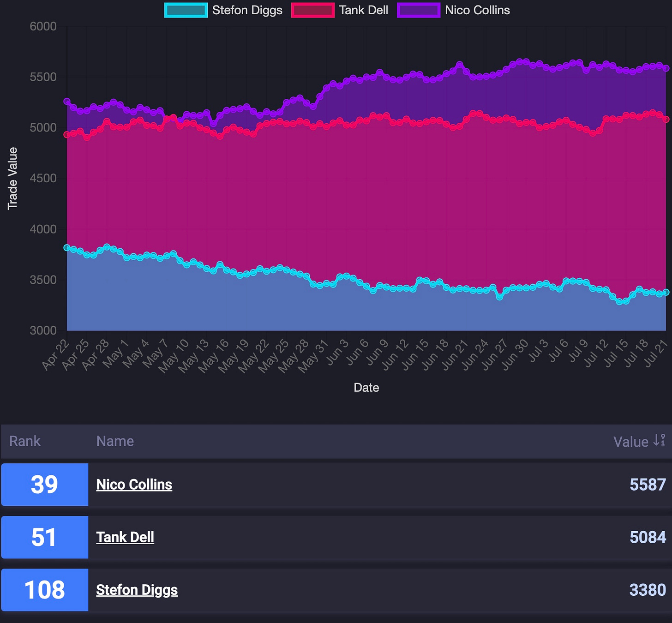
Task: Click the Nico Collins legend label
Action: pos(477,10)
